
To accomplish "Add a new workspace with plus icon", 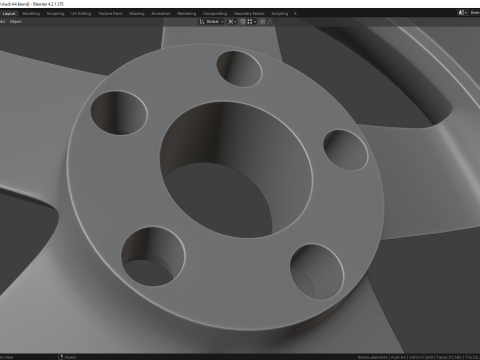I will coord(295,14).
